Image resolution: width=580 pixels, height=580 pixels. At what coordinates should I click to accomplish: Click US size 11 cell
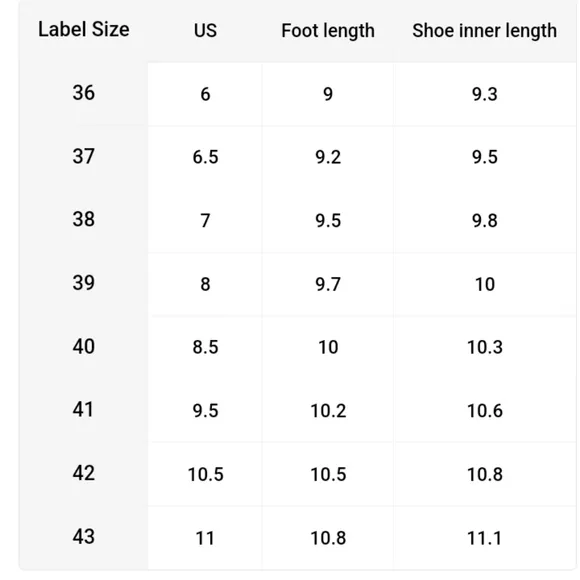pyautogui.click(x=205, y=538)
